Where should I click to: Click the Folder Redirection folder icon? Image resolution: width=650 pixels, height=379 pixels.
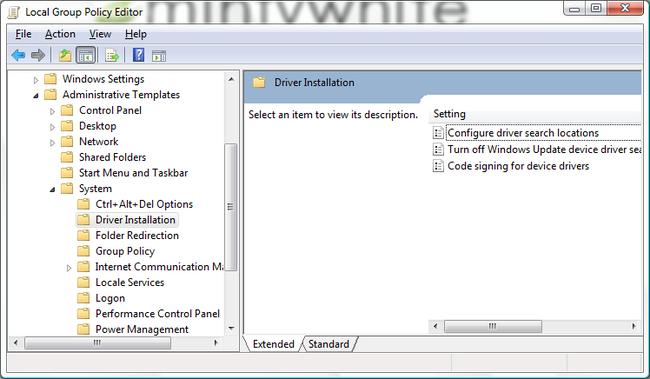tap(83, 236)
